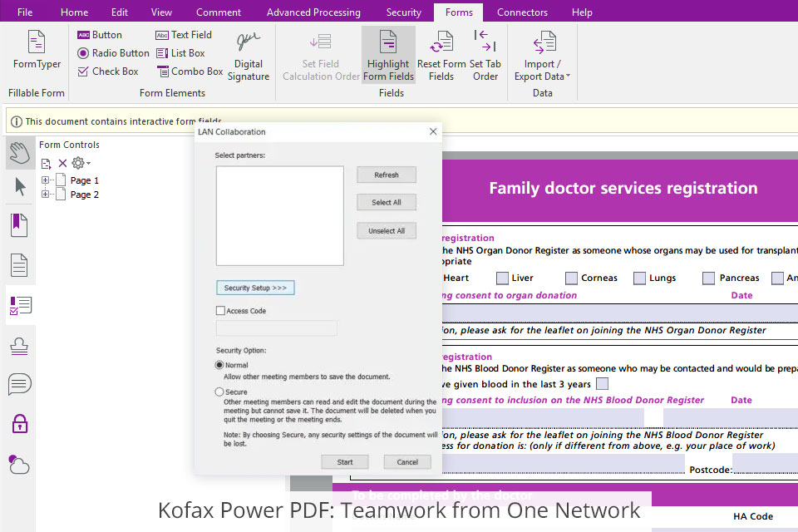
Task: Click Reset Form Fields
Action: (441, 56)
